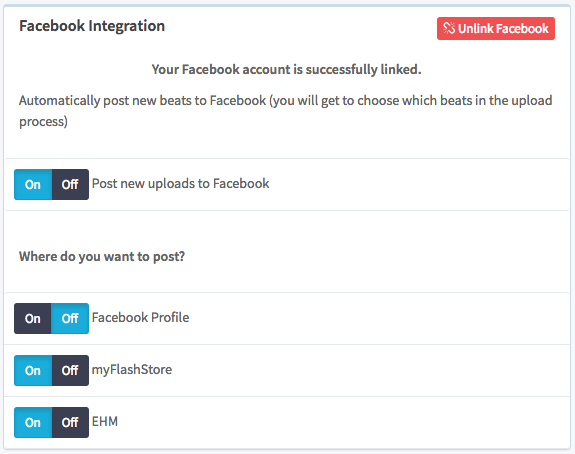This screenshot has height=454, width=575.
Task: Turn off Post new uploads to Facebook
Action: [x=70, y=184]
